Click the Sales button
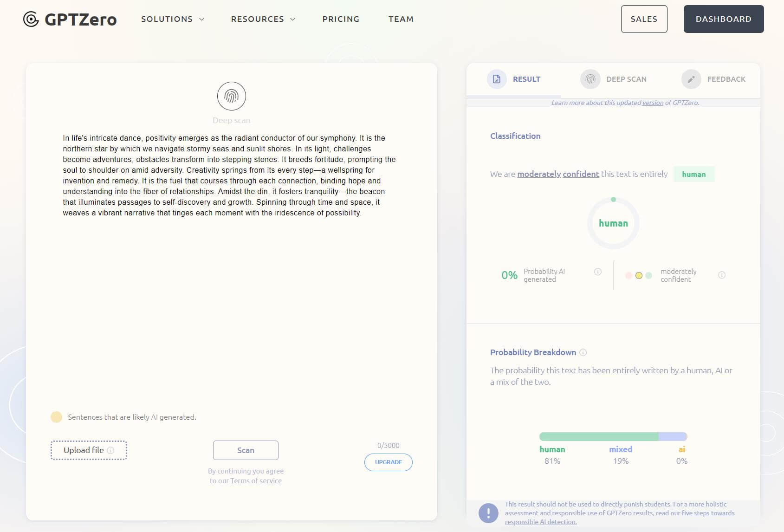This screenshot has width=784, height=532. click(x=644, y=19)
